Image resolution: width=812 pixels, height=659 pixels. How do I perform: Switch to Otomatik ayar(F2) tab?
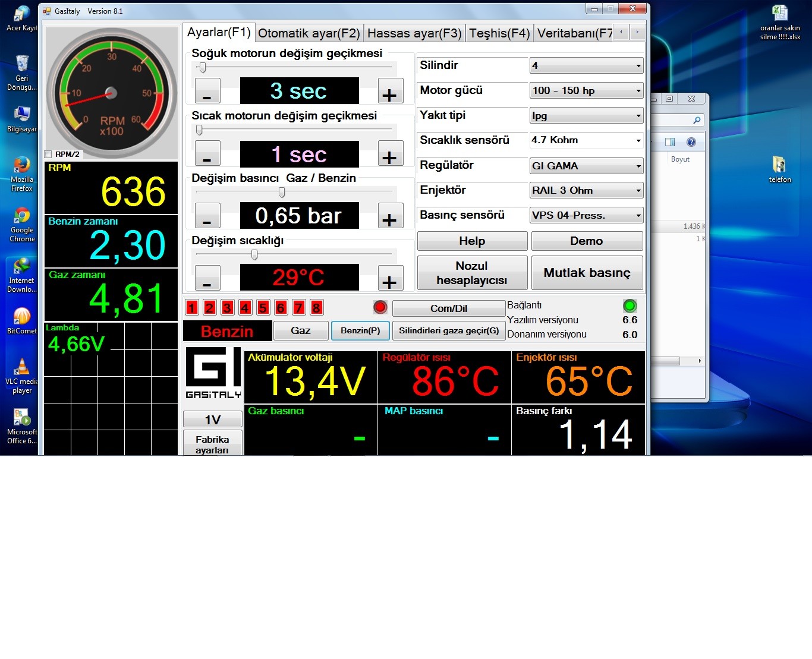(309, 33)
